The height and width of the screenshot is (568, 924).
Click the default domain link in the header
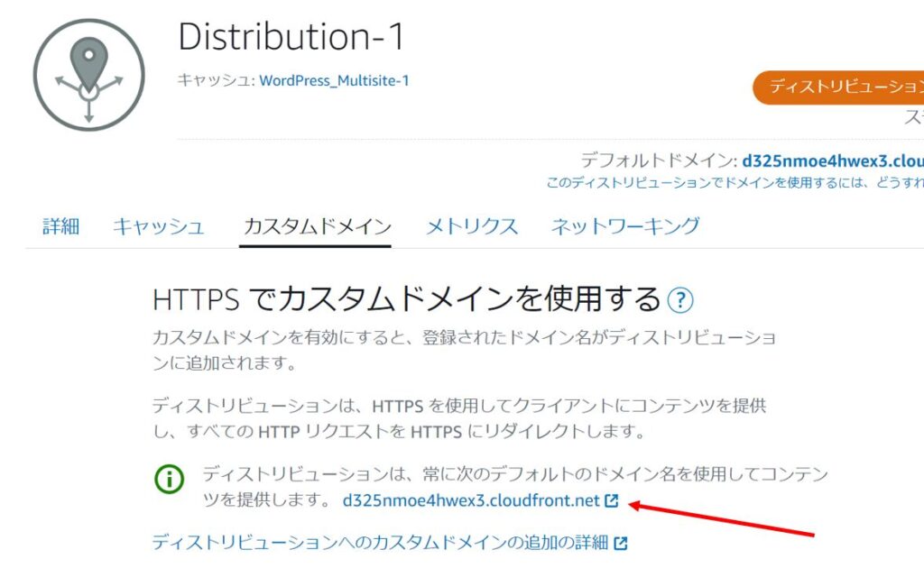(x=832, y=161)
